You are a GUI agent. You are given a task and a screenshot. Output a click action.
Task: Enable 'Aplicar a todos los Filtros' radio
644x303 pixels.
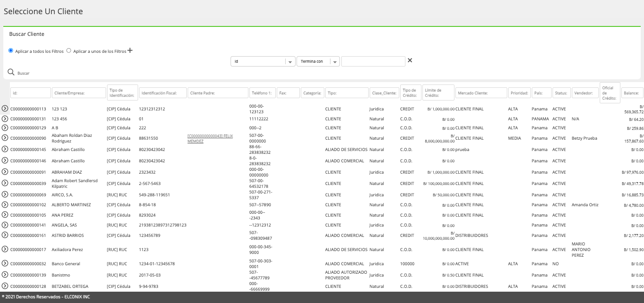click(11, 50)
